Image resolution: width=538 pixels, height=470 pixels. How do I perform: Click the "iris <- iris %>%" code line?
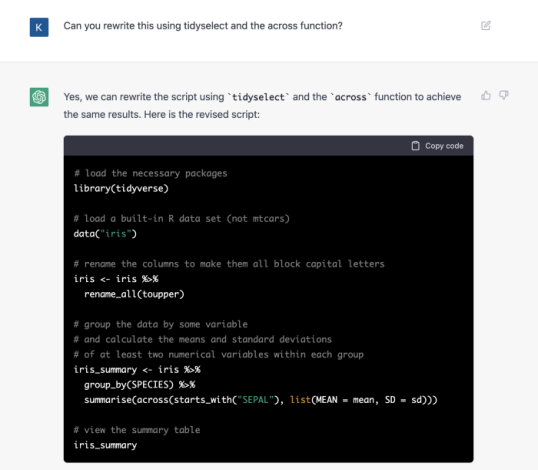(x=116, y=279)
